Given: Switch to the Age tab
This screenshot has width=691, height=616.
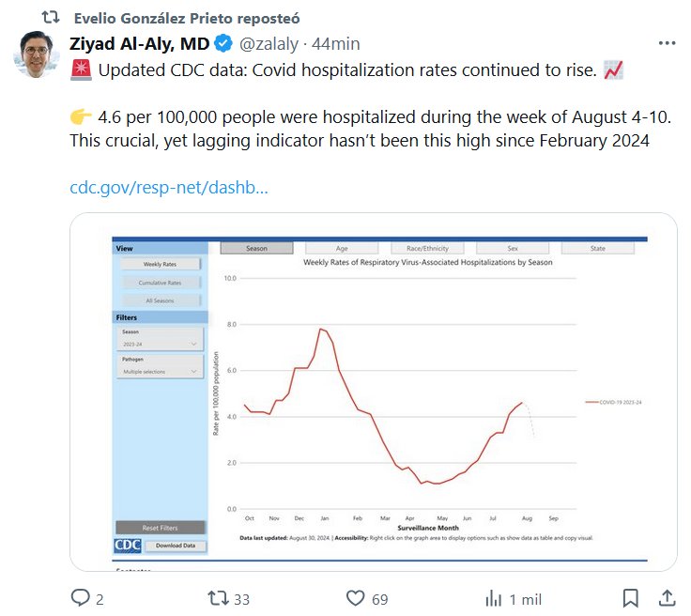Looking at the screenshot, I should tap(342, 249).
